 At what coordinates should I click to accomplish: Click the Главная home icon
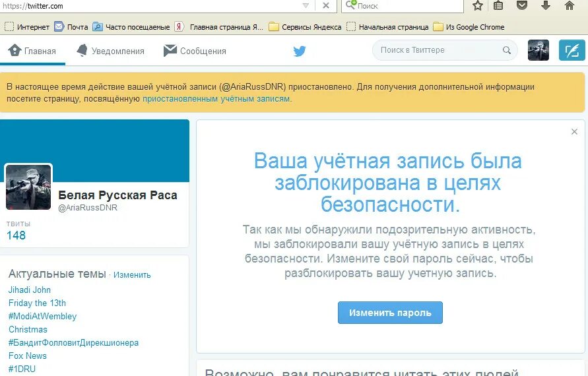[15, 50]
